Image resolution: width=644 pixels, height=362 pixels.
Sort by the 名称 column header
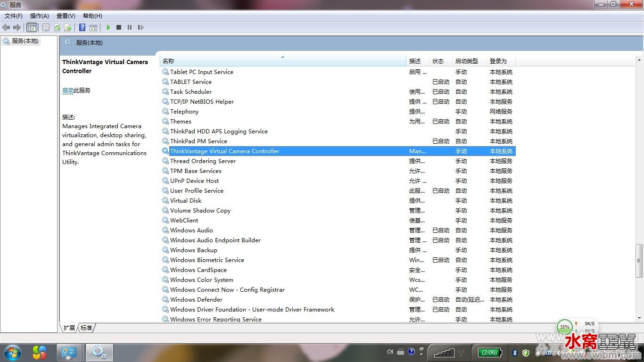tap(283, 61)
